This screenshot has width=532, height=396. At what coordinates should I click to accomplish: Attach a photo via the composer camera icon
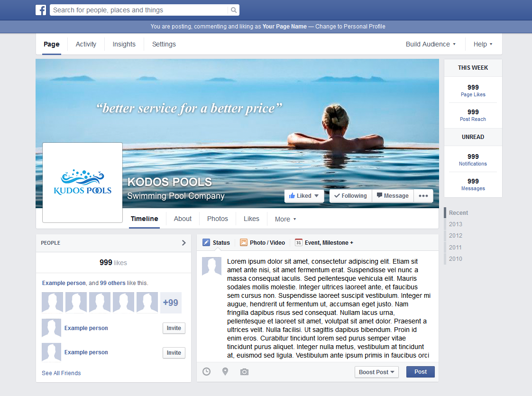(x=244, y=372)
